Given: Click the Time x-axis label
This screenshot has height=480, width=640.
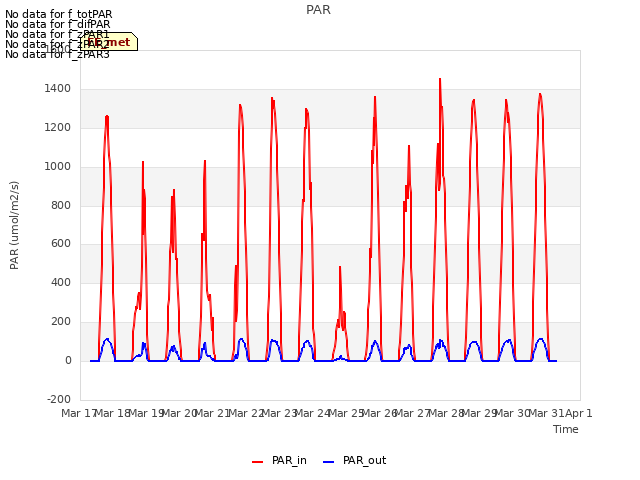Looking at the screenshot, I should pyautogui.click(x=566, y=429).
